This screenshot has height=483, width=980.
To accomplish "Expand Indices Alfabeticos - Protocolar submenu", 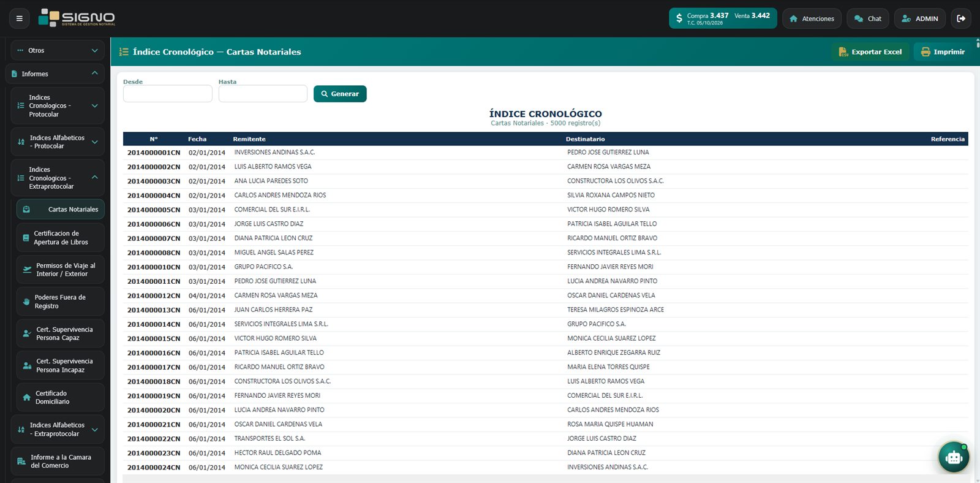I will [58, 142].
